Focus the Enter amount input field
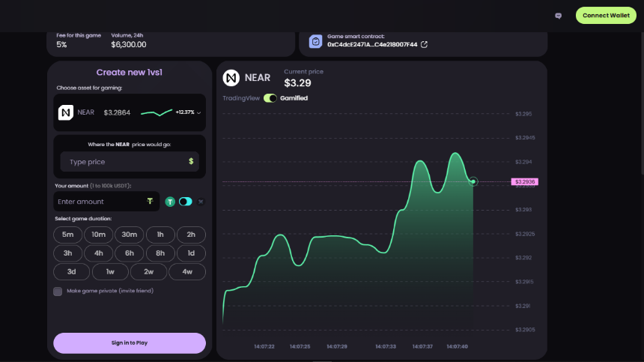 coord(106,202)
